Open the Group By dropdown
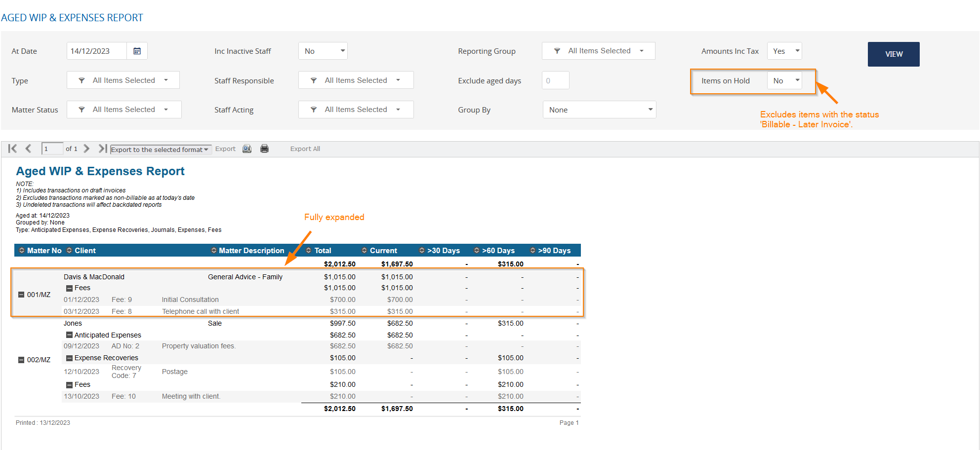The image size is (980, 450). pyautogui.click(x=599, y=109)
